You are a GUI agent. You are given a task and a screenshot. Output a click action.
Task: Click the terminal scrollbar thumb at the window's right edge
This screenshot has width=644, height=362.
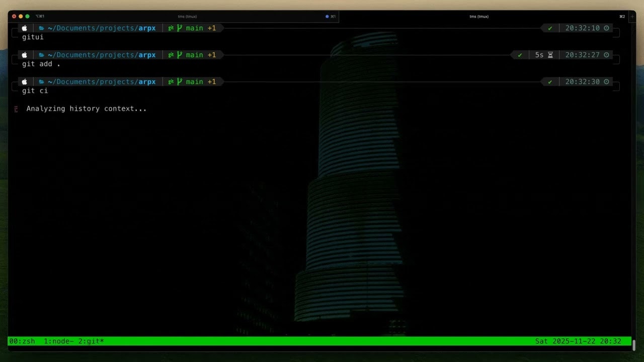(x=634, y=345)
